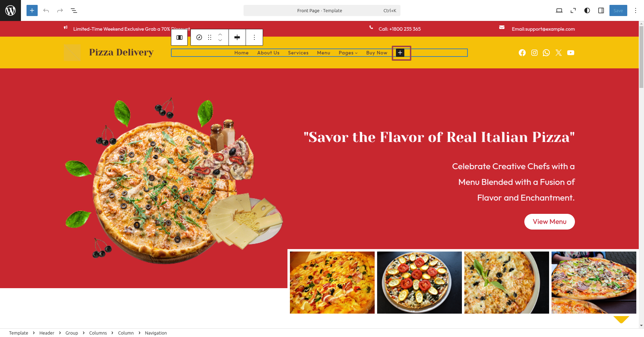Viewport: 644px width, 337px height.
Task: Add a block with the navigation plus
Action: point(400,53)
